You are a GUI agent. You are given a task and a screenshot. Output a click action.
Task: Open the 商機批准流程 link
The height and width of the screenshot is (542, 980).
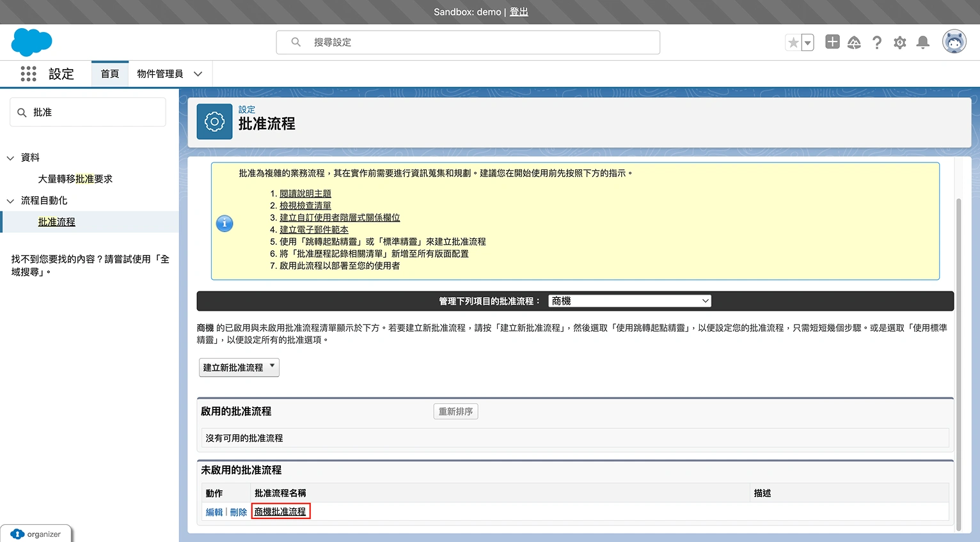click(x=280, y=511)
